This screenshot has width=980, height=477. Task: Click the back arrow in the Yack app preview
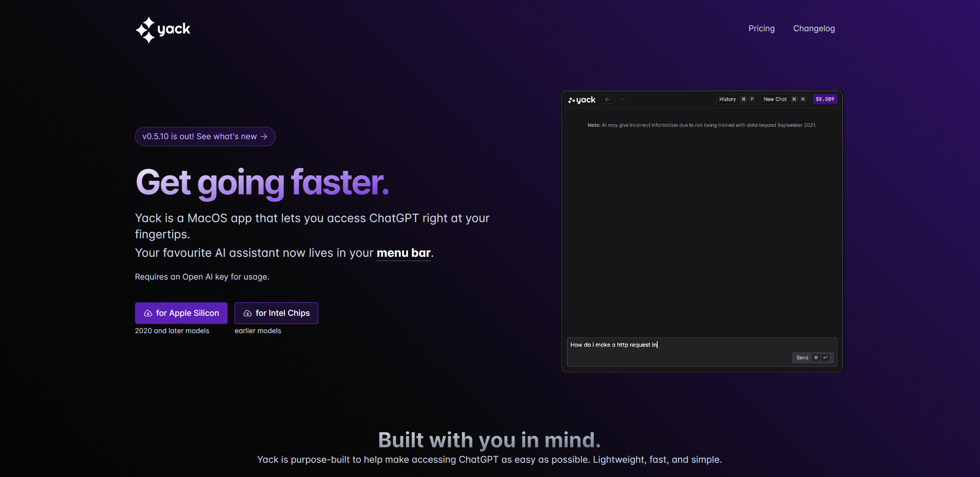coord(607,99)
